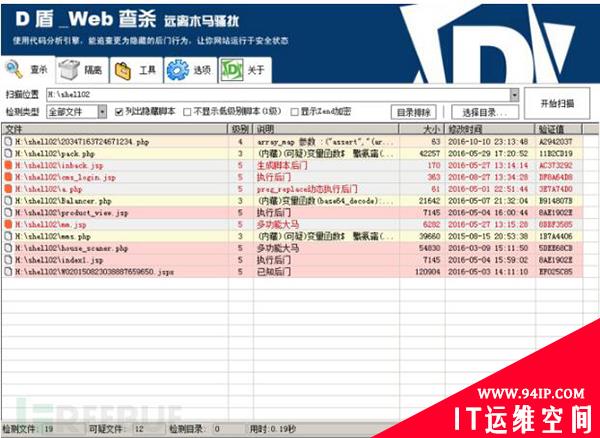Click level value 4 in first row
600x438 pixels.
tap(240, 142)
